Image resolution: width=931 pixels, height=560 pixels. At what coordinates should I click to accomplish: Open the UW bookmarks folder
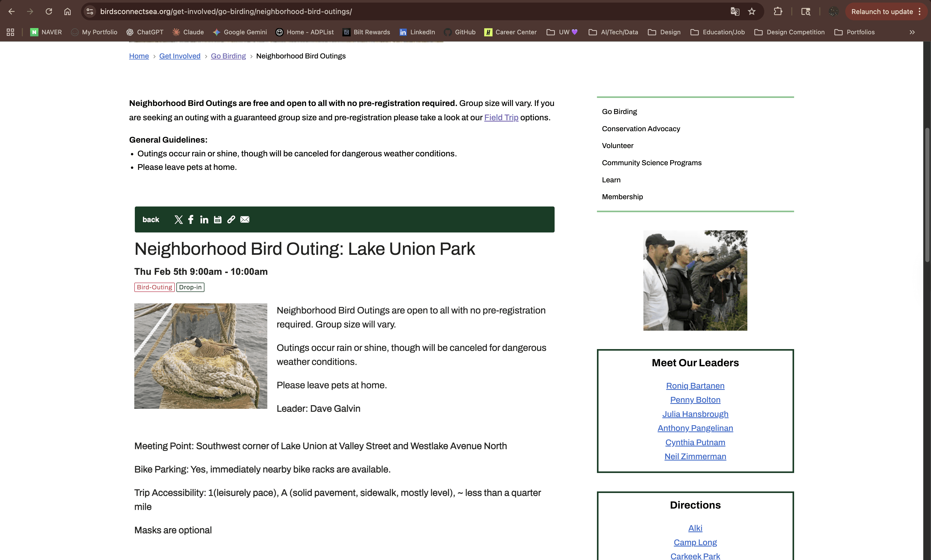click(562, 32)
